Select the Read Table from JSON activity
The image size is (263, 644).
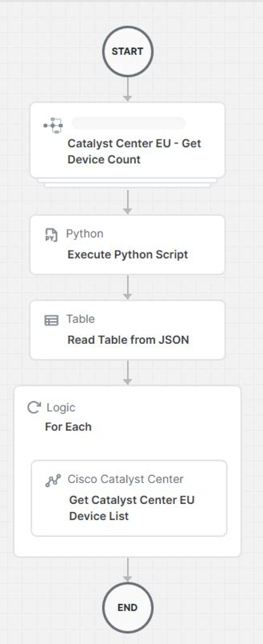point(127,330)
